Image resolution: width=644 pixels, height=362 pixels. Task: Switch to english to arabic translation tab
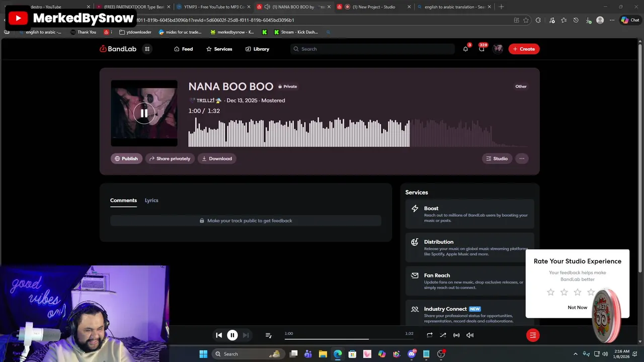coord(454,7)
